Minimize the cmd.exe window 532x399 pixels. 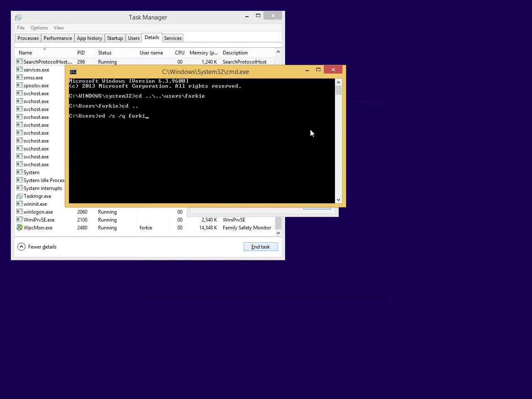click(x=307, y=70)
